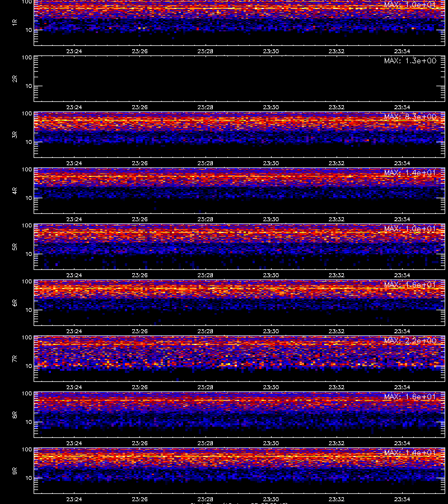The image size is (448, 504).
Task: Click the 100 y-axis label of panel 3R
Action: coord(27,114)
